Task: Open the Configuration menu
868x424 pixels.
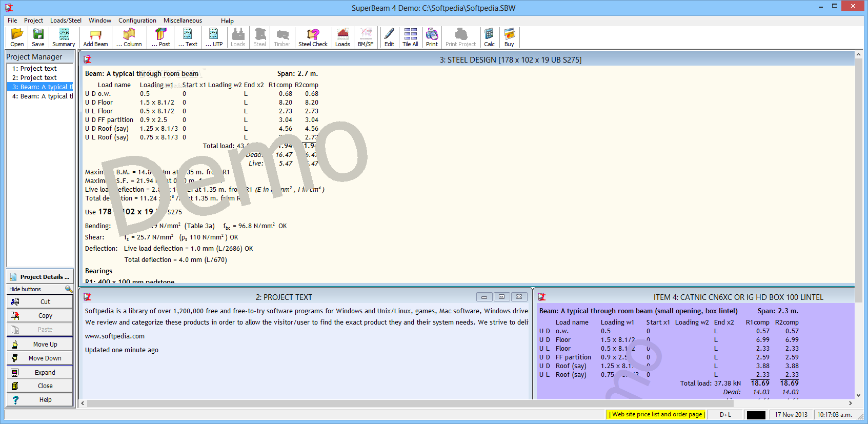Action: pyautogui.click(x=137, y=21)
